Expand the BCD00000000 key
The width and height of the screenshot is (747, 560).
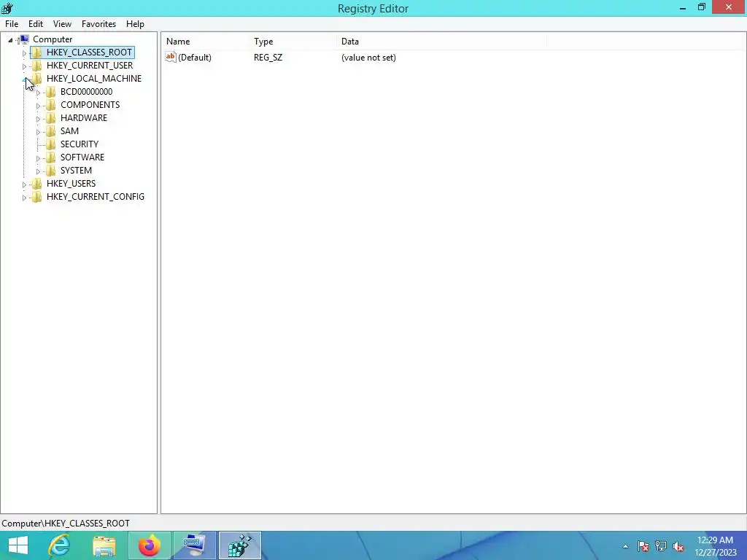[x=38, y=93]
